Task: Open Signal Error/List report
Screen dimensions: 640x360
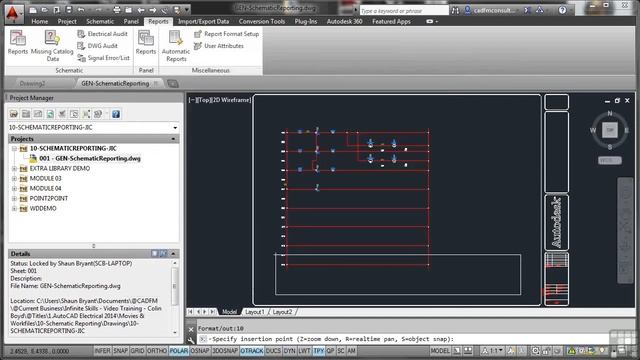Action: [x=103, y=58]
